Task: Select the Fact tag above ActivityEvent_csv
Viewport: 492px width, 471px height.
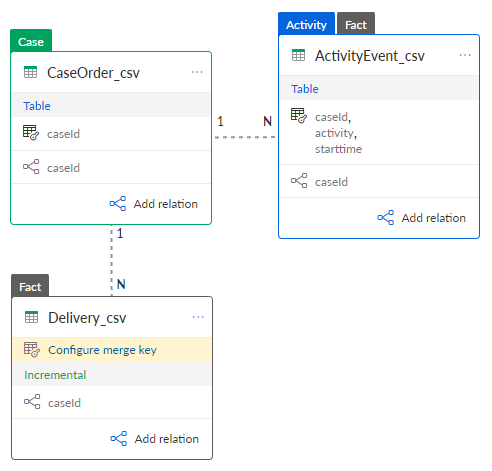Action: (x=356, y=24)
